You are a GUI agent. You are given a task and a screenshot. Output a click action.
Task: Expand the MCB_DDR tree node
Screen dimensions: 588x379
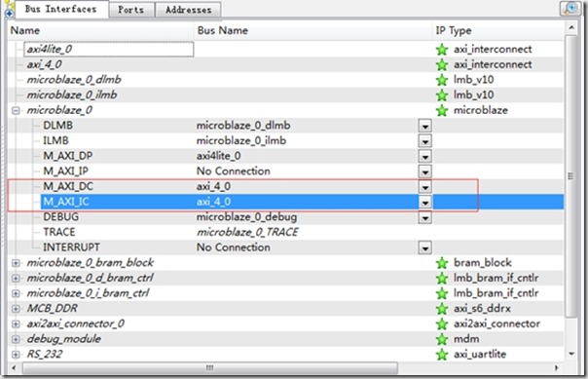(16, 309)
